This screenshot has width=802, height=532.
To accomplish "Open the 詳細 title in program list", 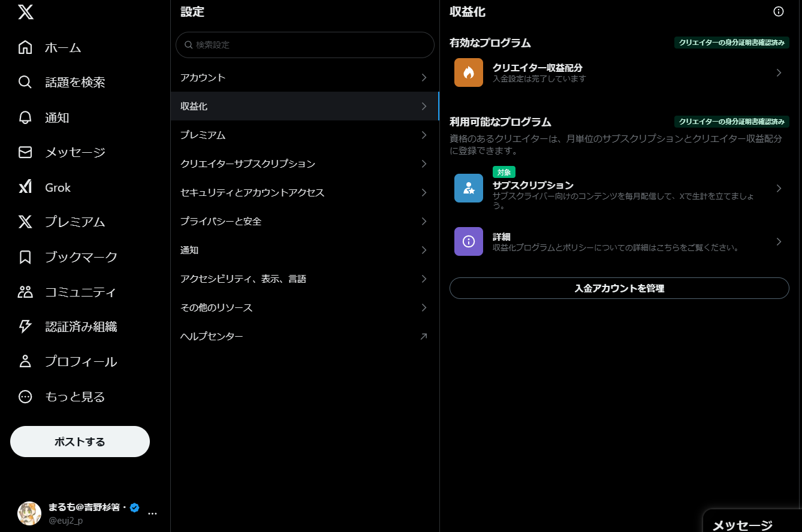I will point(502,237).
